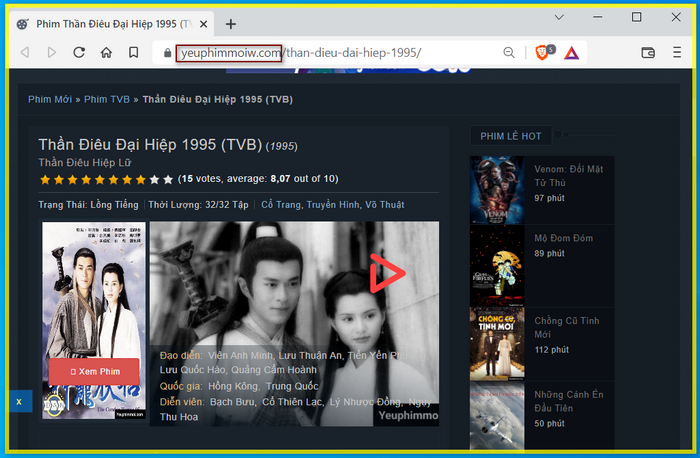The image size is (700, 458).
Task: Open Những Cánh Én Đầu Tiên title link
Action: (568, 401)
